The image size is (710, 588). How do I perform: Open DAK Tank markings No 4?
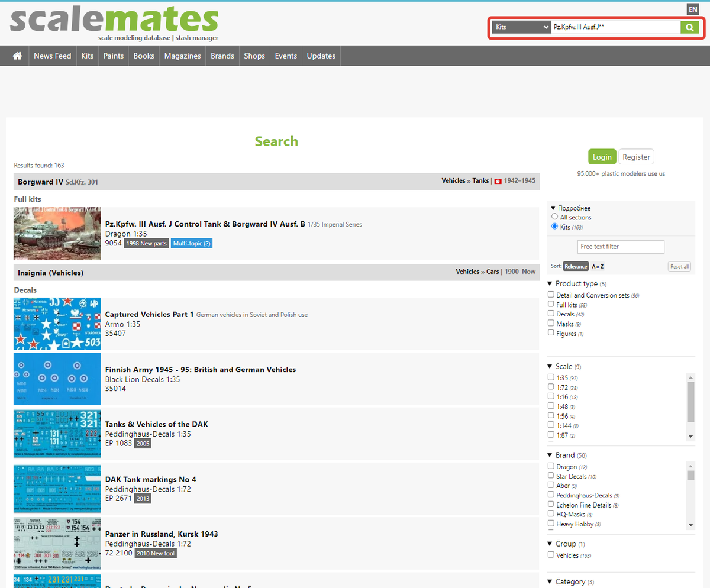[150, 479]
